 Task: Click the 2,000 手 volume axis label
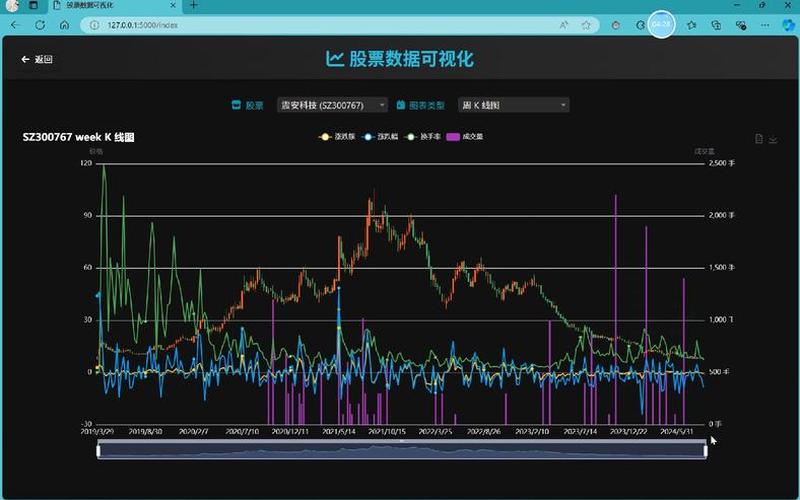pyautogui.click(x=721, y=215)
